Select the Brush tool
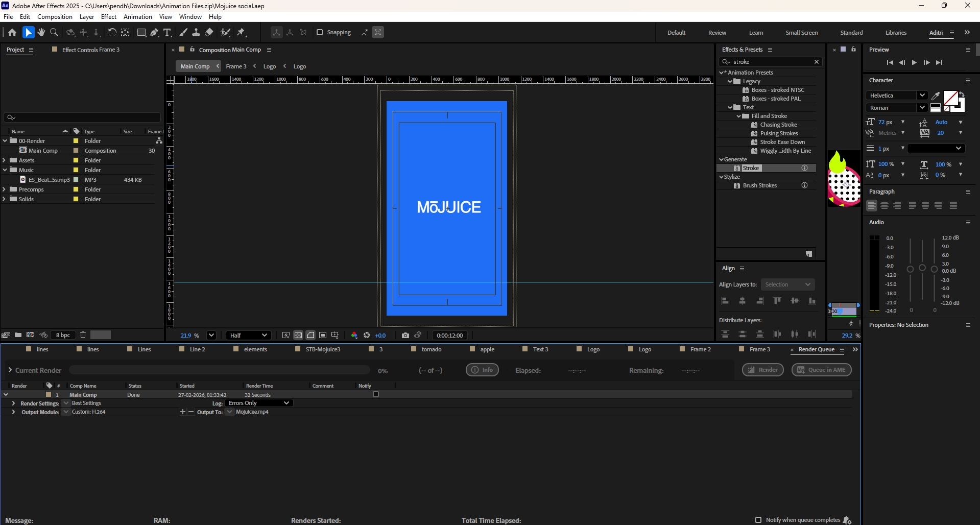 pos(183,32)
